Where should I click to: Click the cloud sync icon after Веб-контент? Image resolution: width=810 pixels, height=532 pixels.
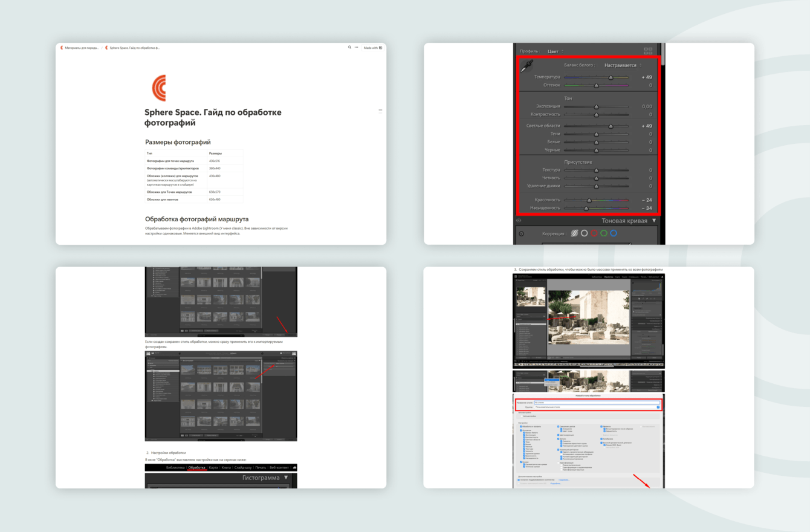[x=294, y=467]
